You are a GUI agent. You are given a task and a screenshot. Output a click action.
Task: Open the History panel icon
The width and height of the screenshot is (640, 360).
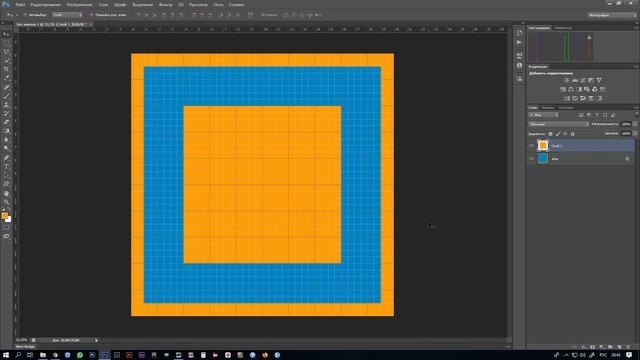[x=519, y=33]
